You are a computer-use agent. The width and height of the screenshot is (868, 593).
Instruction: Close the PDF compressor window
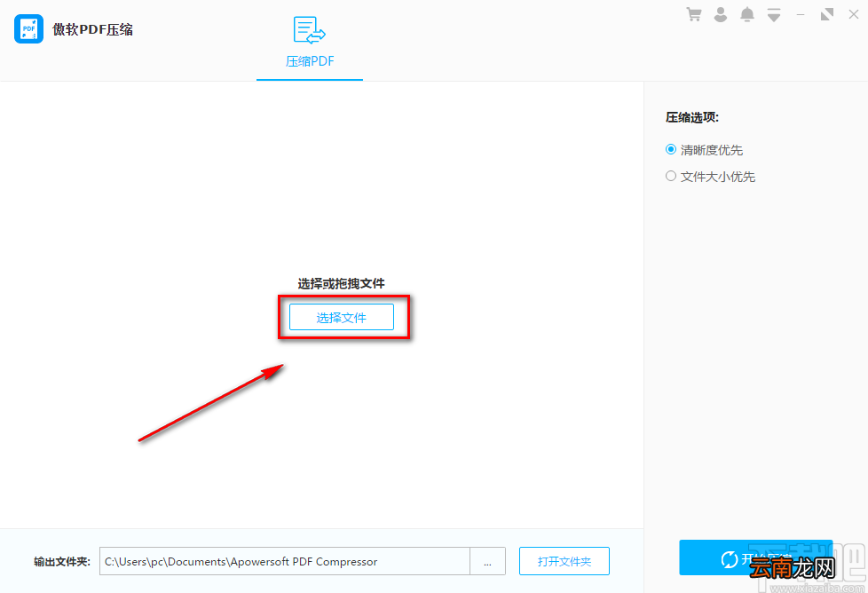[854, 14]
